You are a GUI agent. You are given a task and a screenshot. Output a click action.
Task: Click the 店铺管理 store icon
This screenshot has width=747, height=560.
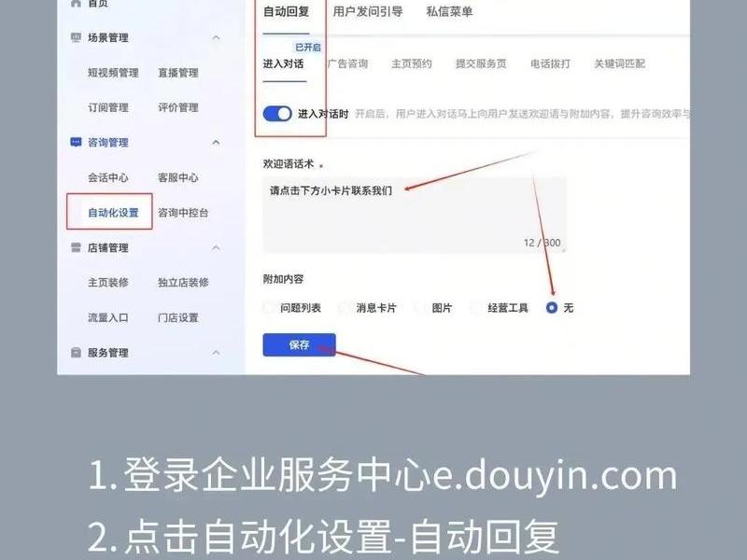pyautogui.click(x=76, y=247)
